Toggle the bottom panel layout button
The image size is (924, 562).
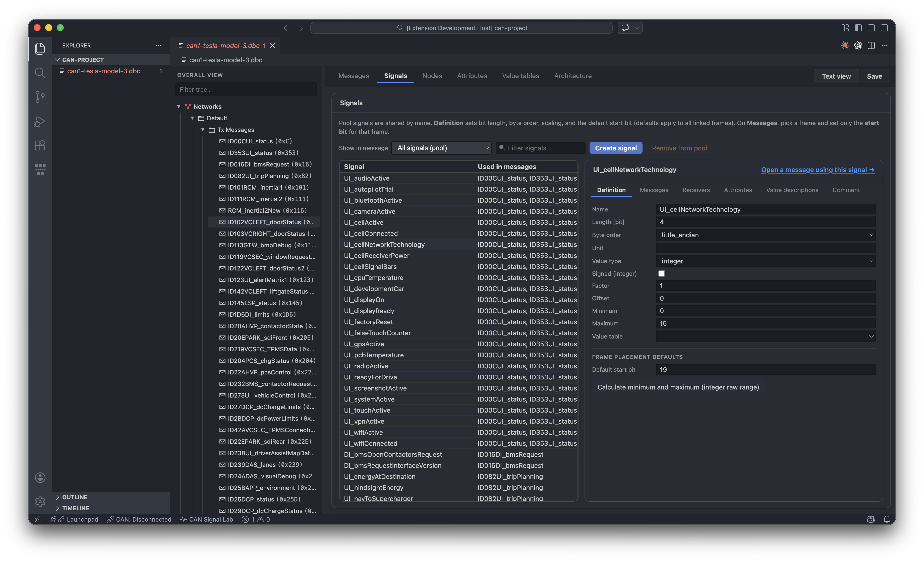coord(871,28)
